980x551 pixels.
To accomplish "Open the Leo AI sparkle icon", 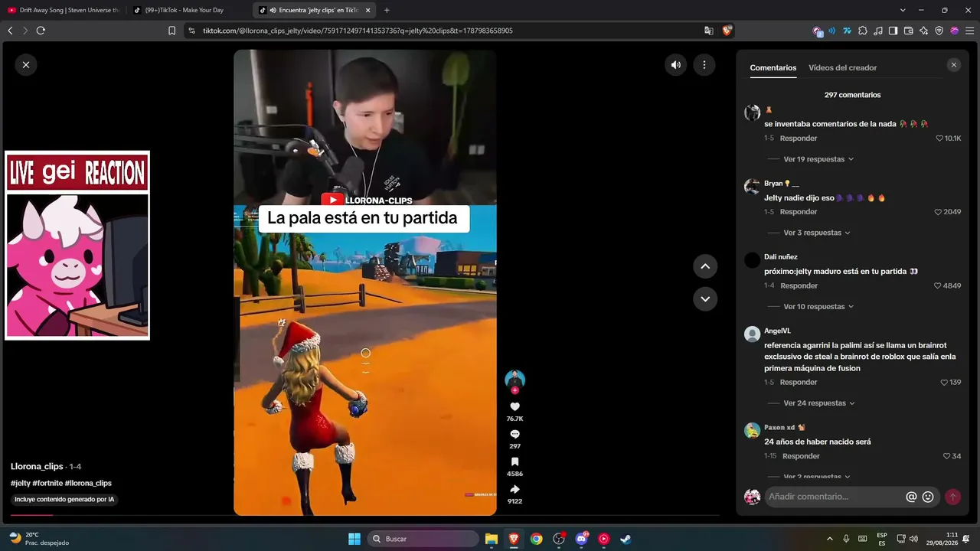I will [x=924, y=31].
